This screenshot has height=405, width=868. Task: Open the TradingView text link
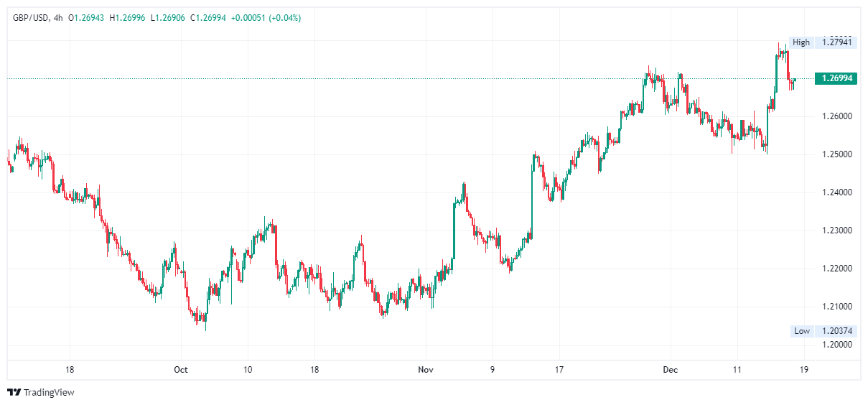click(49, 392)
